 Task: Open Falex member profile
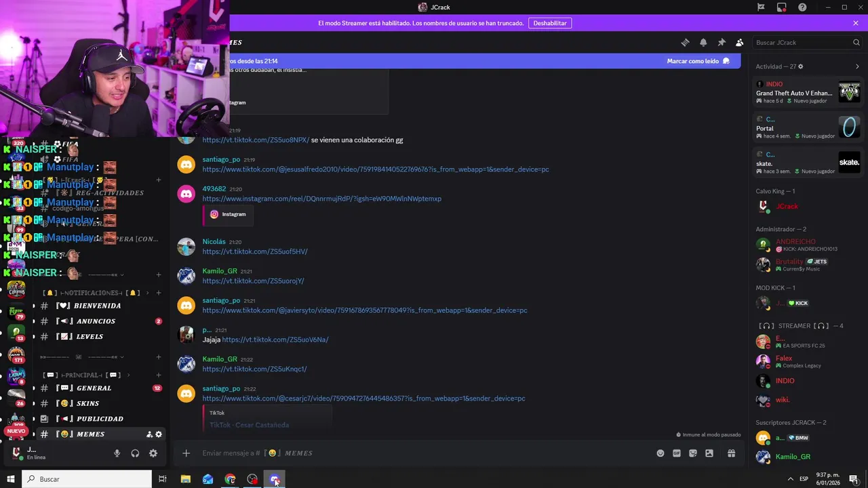[x=807, y=361]
